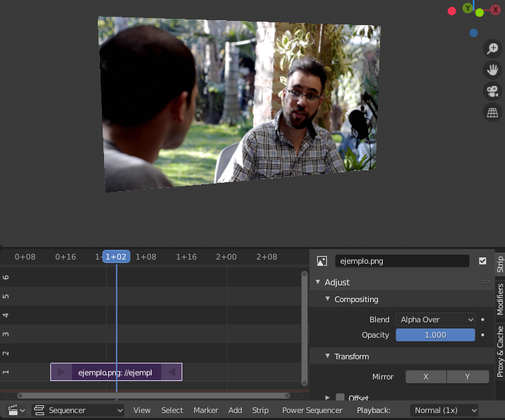The image size is (505, 420).
Task: Open the Sequencer view type dropdown
Action: click(x=78, y=410)
